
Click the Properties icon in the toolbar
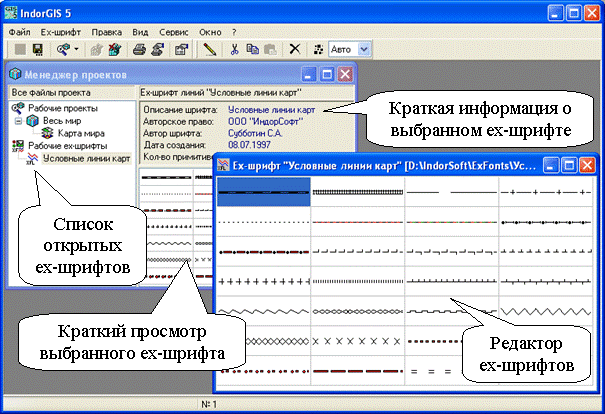point(182,48)
